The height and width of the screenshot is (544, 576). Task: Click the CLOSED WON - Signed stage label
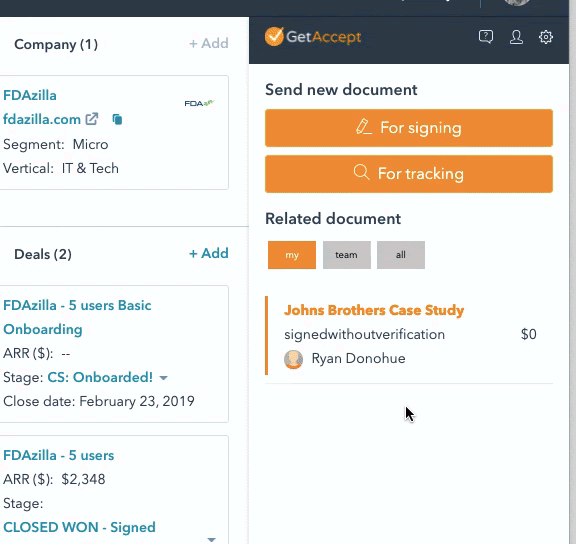79,527
